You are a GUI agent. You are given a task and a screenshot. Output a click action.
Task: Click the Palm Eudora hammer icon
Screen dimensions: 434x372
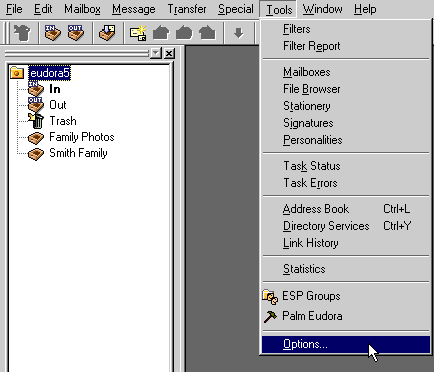point(270,316)
